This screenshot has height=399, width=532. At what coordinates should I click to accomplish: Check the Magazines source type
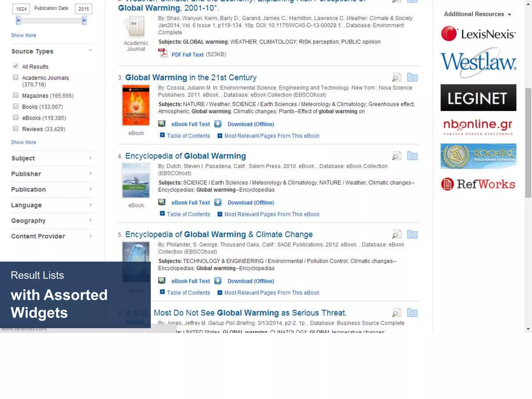tap(16, 95)
